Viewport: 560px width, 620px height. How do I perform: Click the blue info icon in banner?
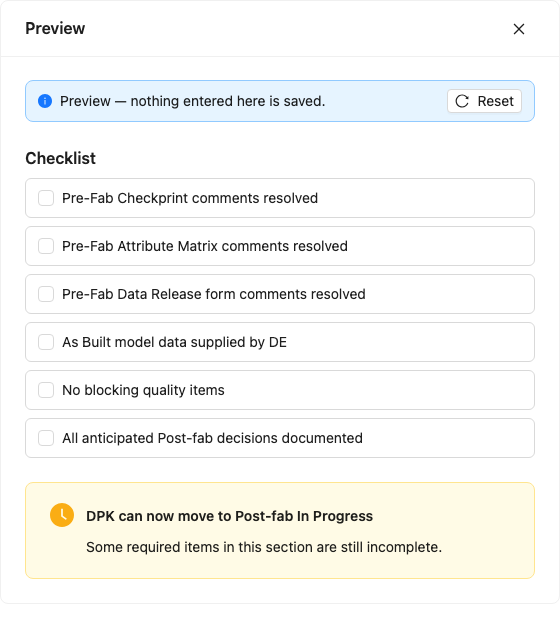[45, 101]
